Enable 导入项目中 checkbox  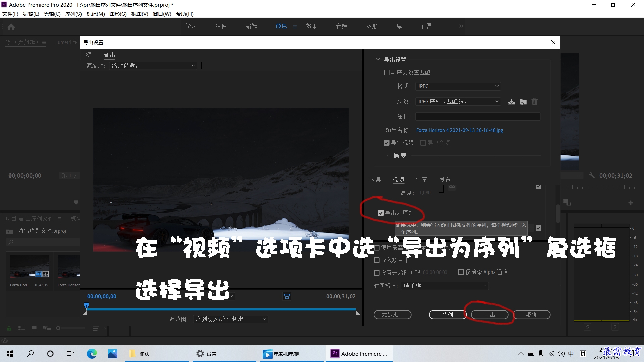coord(376,260)
